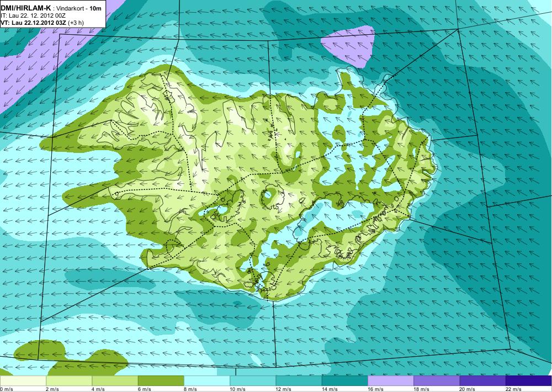
Task: Click the "10 m/s" legend label
Action: pyautogui.click(x=237, y=389)
